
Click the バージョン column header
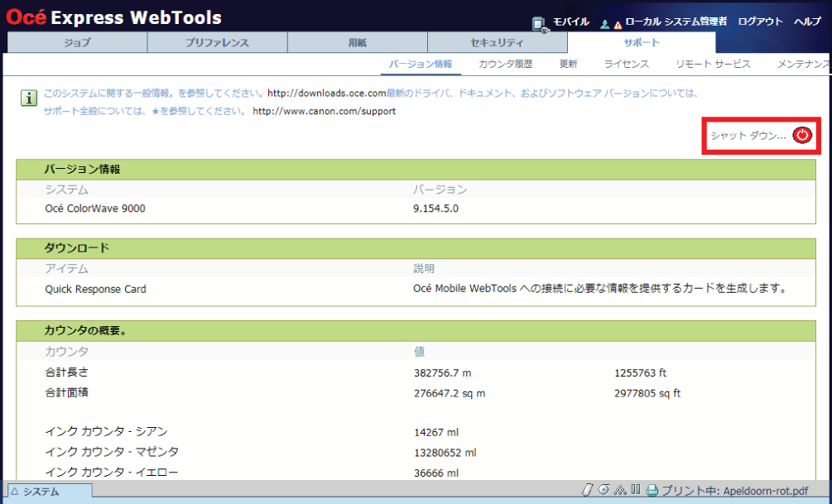(x=440, y=190)
